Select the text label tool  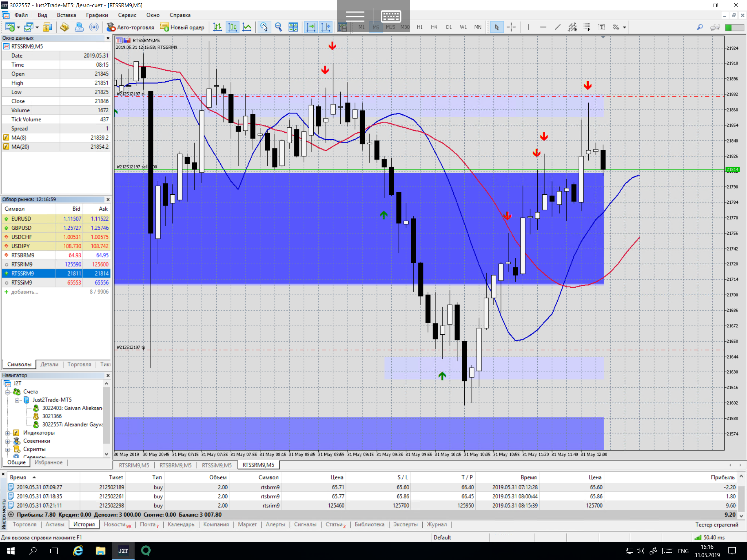601,27
